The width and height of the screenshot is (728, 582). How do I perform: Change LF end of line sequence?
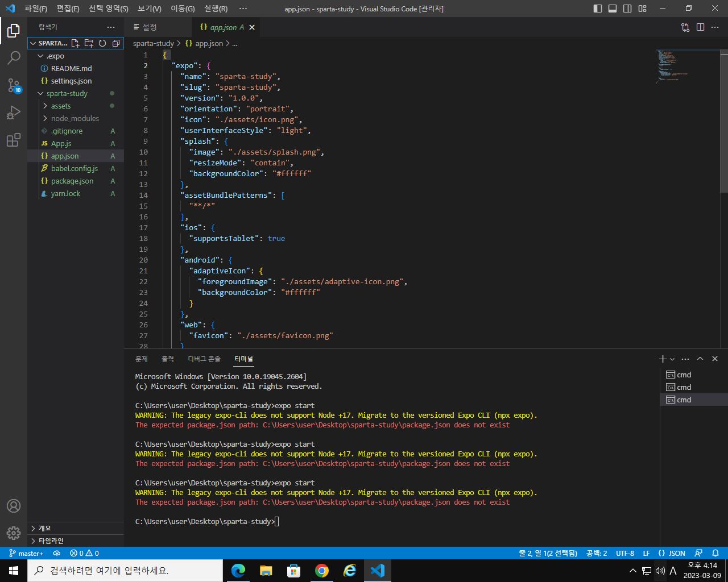click(646, 553)
